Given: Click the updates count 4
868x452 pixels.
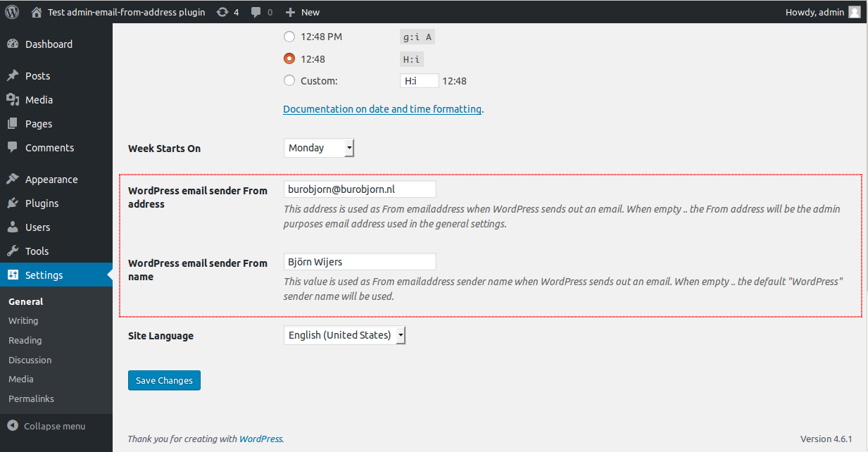Looking at the screenshot, I should (x=236, y=12).
